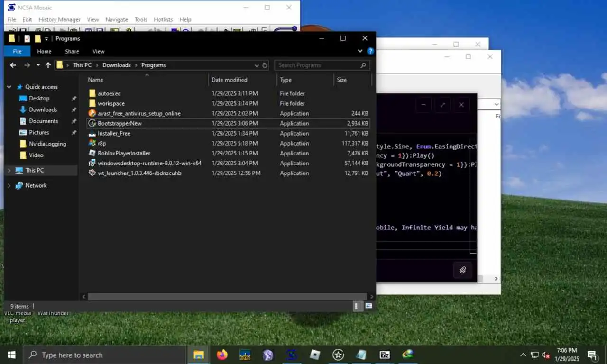Open the address bar history dropdown
The height and width of the screenshot is (364, 607).
pos(257,65)
